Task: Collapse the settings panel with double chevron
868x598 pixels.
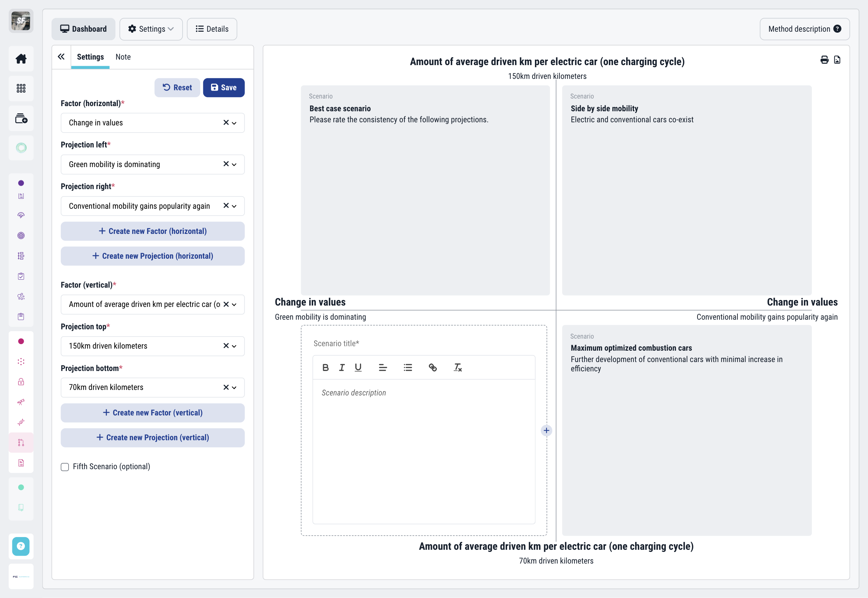Action: (x=61, y=57)
